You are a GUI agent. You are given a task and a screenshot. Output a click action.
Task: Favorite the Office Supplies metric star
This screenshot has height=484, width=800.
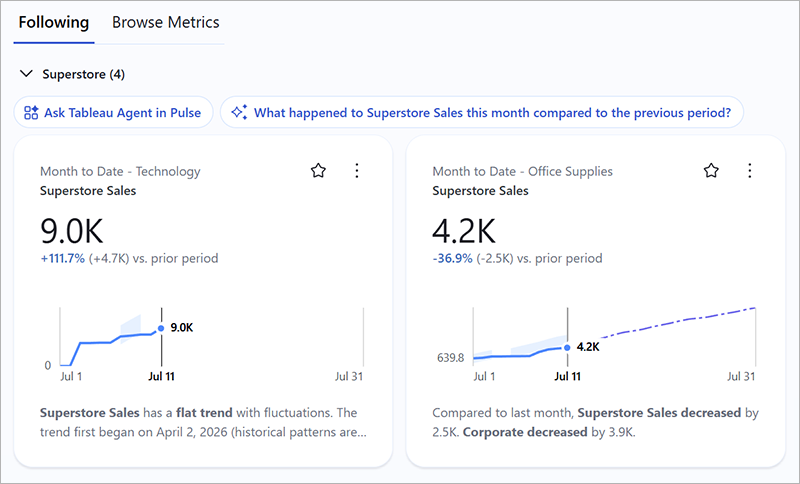click(711, 170)
